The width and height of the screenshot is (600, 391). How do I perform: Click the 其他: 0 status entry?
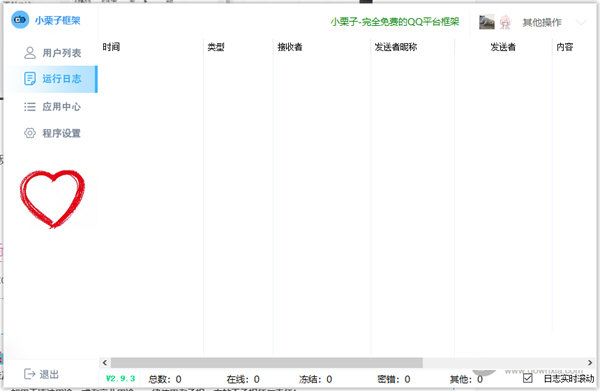pyautogui.click(x=466, y=379)
